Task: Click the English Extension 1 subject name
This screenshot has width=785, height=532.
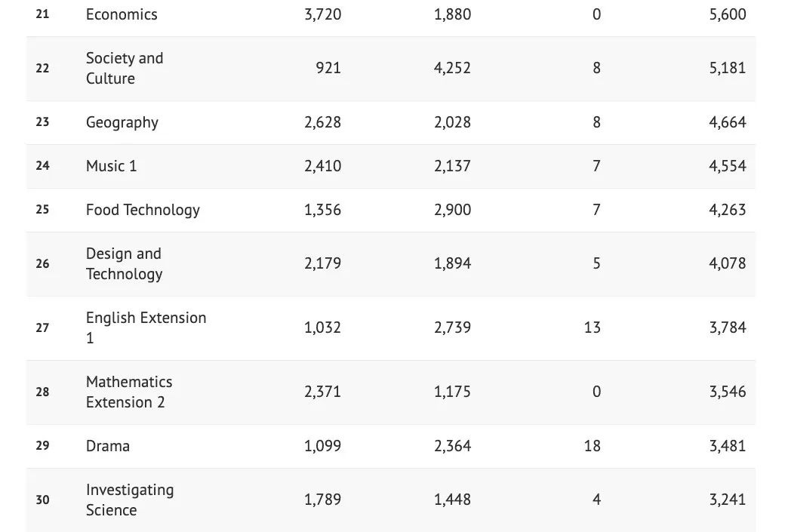Action: (x=146, y=328)
